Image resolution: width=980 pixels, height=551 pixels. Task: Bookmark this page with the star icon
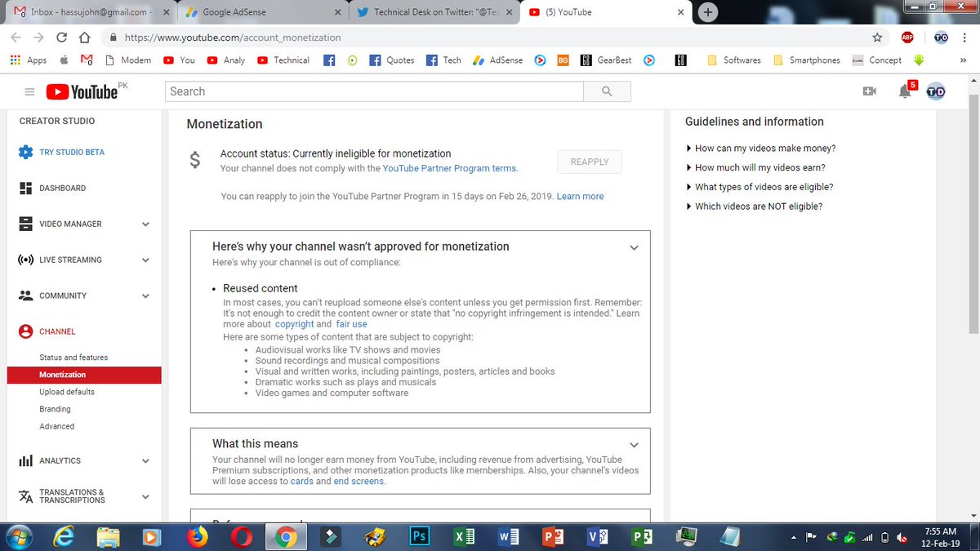click(x=877, y=38)
